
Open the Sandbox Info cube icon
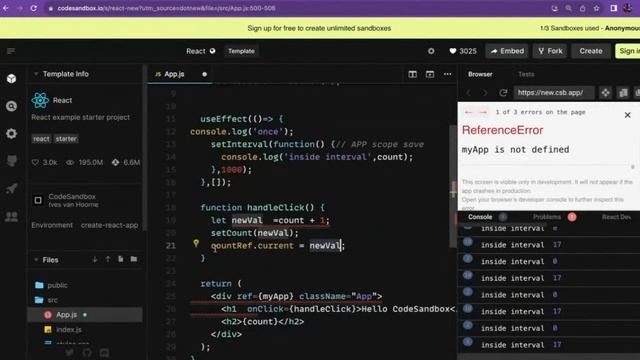click(x=11, y=78)
